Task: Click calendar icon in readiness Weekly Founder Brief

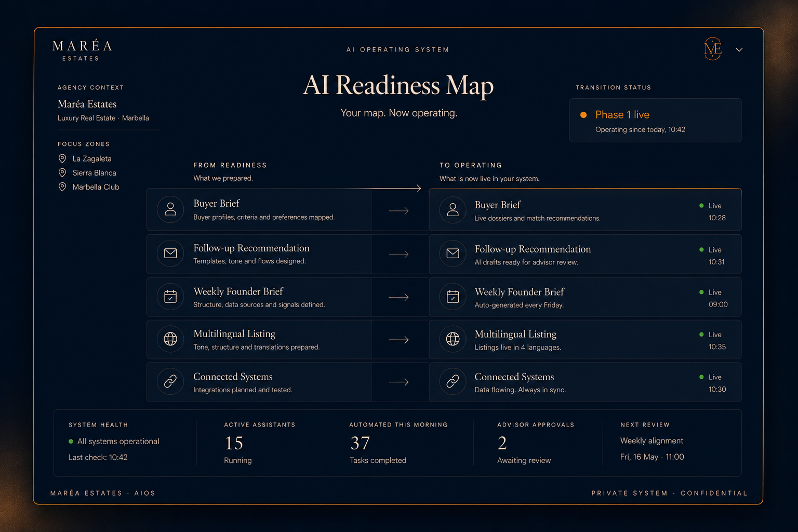Action: [170, 297]
